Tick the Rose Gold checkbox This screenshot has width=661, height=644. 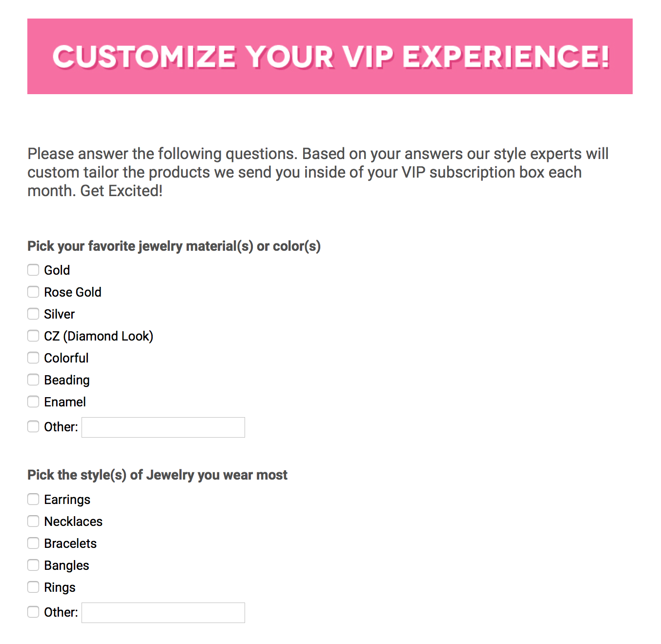pos(33,292)
